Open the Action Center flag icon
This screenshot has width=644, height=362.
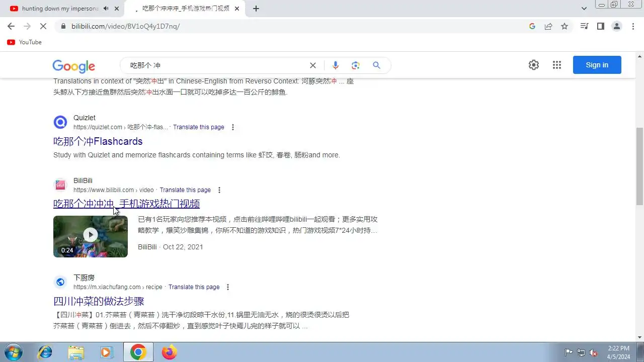[569, 352]
